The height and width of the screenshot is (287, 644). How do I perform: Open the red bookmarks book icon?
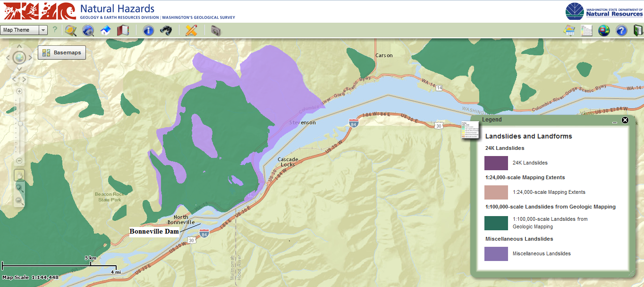(123, 31)
